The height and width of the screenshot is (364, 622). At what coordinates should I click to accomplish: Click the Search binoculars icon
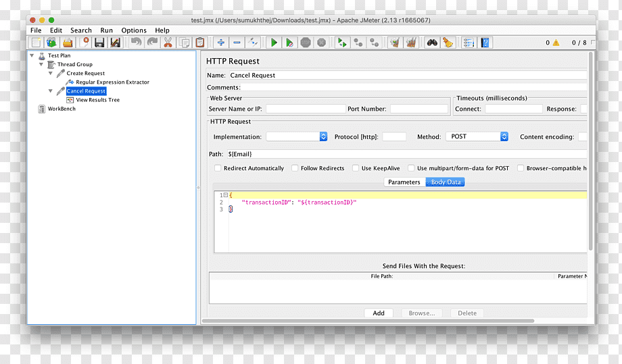tap(432, 43)
